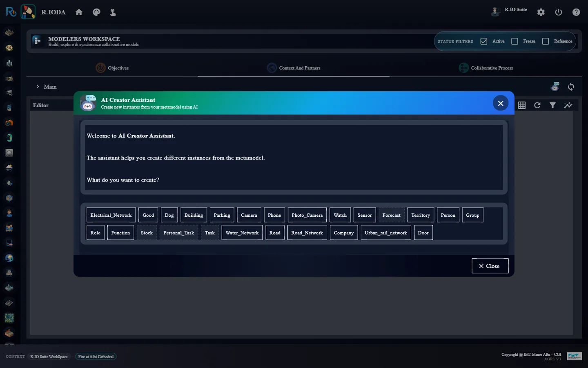The image size is (588, 368).
Task: Select the Sensor option
Action: (365, 215)
